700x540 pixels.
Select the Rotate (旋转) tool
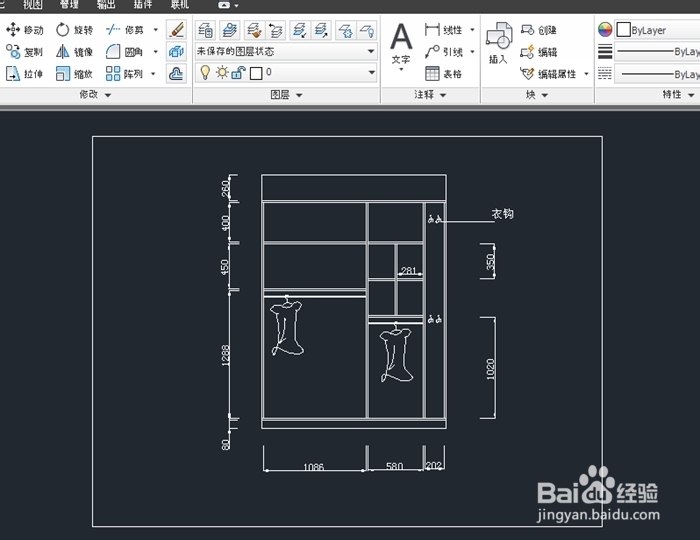point(75,30)
